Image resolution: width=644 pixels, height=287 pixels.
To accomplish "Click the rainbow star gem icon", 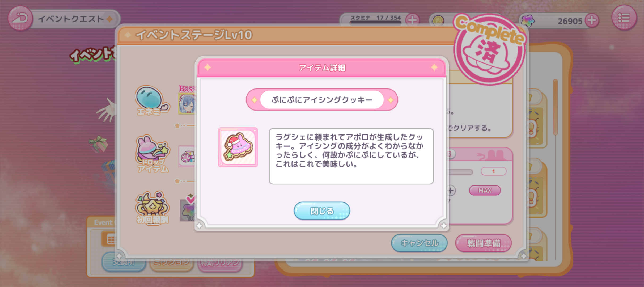I will (x=528, y=21).
